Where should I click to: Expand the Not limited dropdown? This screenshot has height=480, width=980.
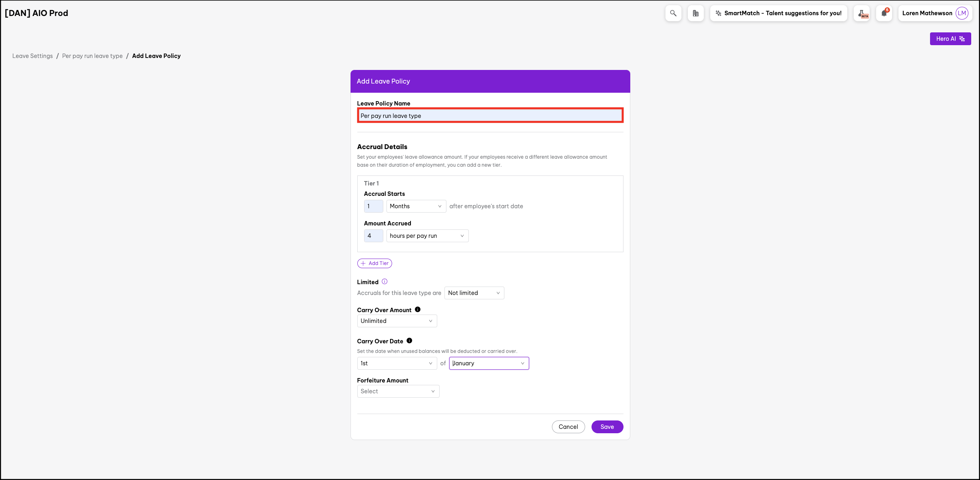(474, 293)
